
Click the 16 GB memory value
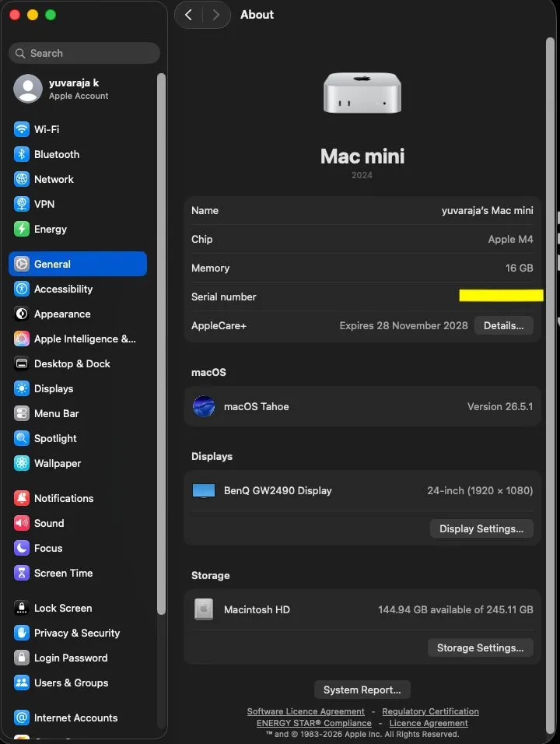[520, 268]
